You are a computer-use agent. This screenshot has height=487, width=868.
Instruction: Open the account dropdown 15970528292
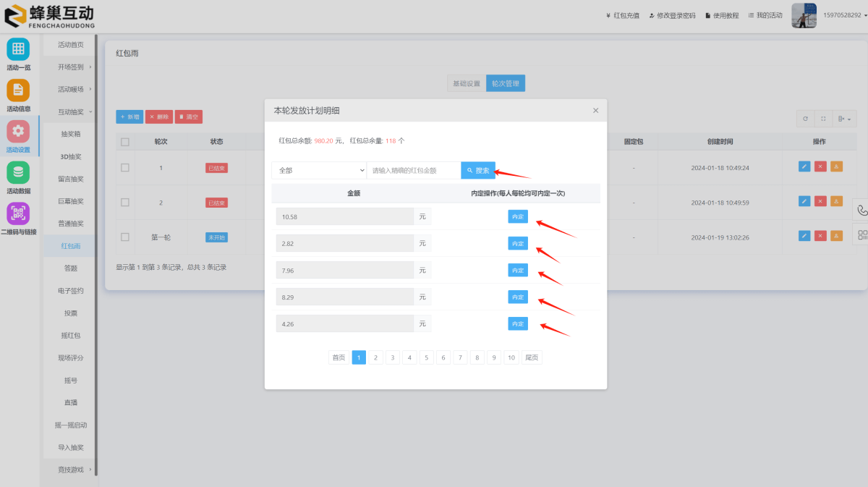pyautogui.click(x=842, y=15)
